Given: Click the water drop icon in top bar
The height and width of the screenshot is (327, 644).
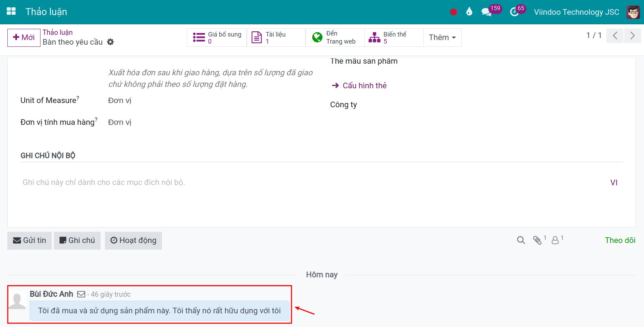Looking at the screenshot, I should tap(469, 12).
